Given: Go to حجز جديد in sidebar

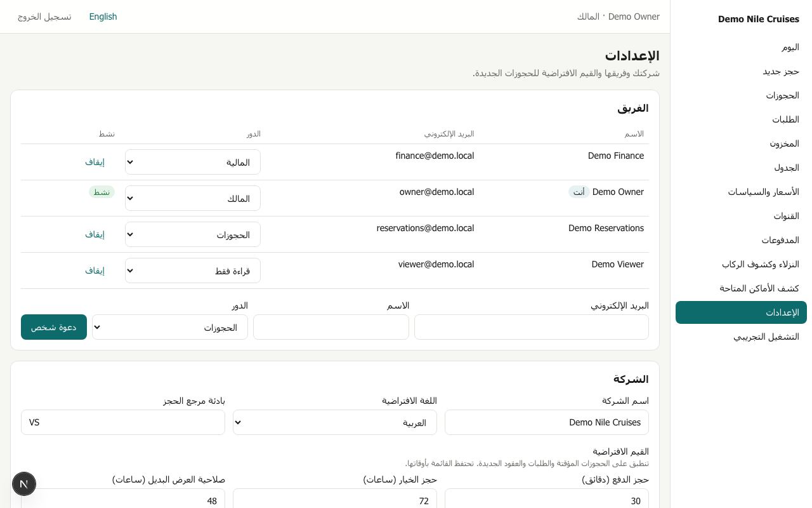Looking at the screenshot, I should (741, 71).
